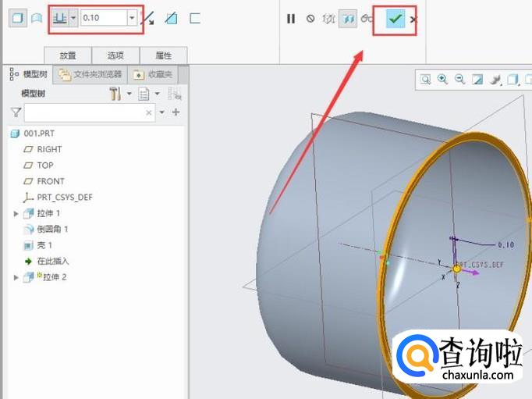This screenshot has height=399, width=532.
Task: Open the show list dropdown arrow
Action: pyautogui.click(x=157, y=94)
